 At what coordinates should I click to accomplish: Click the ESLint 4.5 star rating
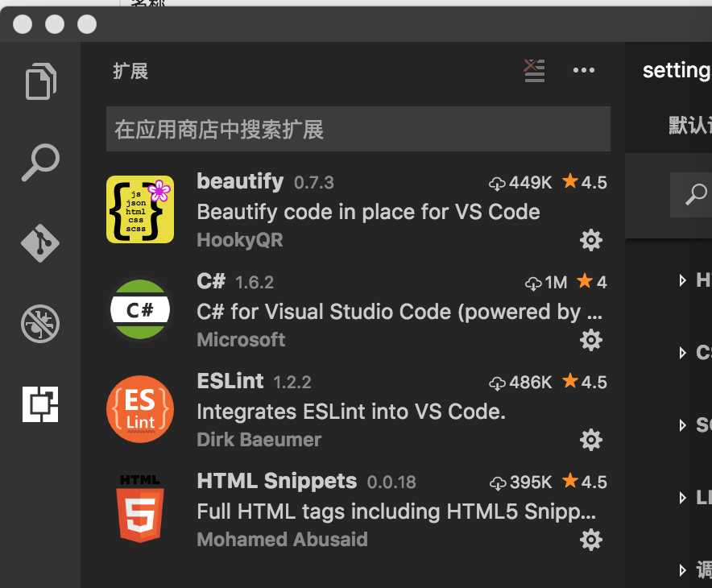(x=585, y=382)
